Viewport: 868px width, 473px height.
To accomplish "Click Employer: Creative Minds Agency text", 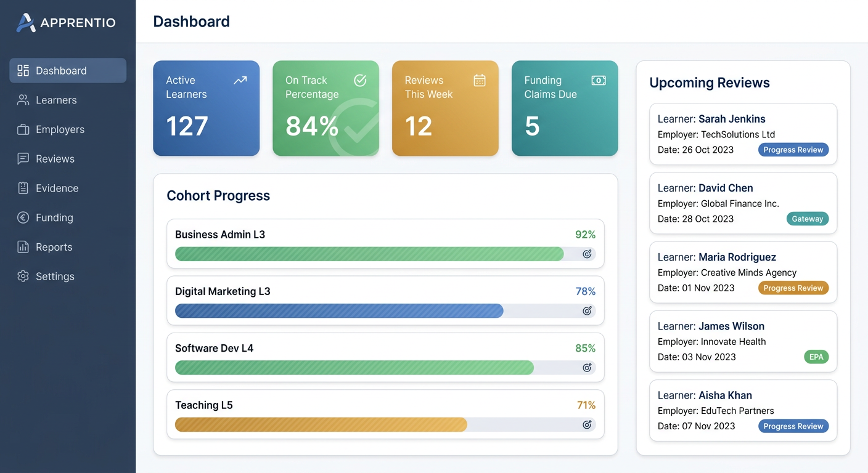I will coord(727,272).
